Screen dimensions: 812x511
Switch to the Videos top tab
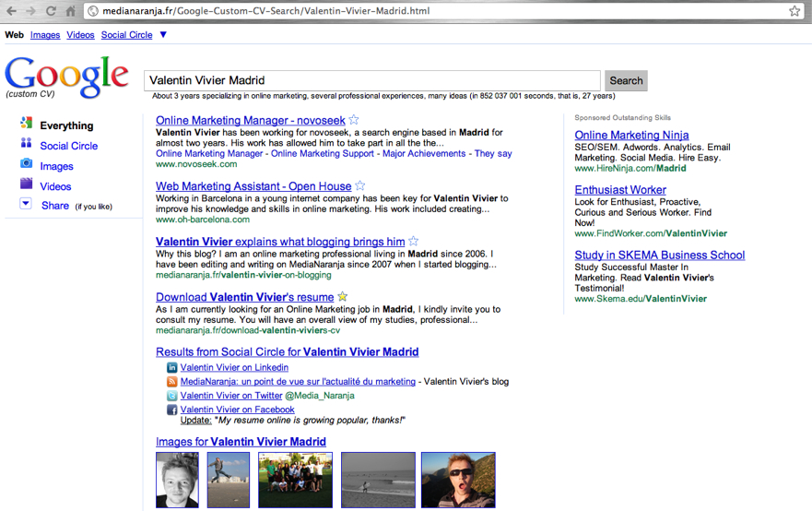pyautogui.click(x=80, y=35)
